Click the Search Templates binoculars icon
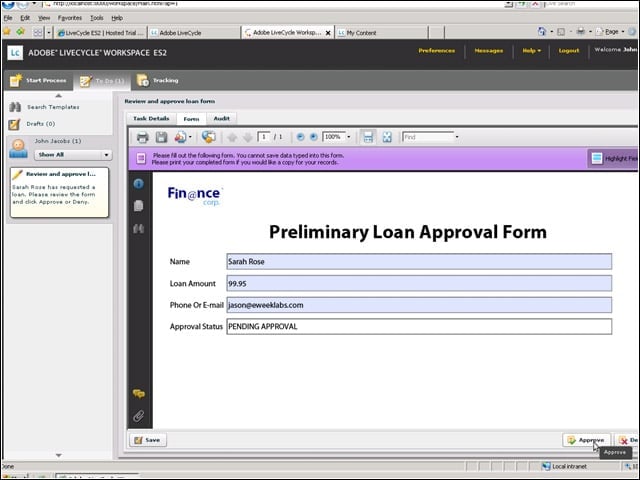The width and height of the screenshot is (640, 480). pyautogui.click(x=15, y=107)
